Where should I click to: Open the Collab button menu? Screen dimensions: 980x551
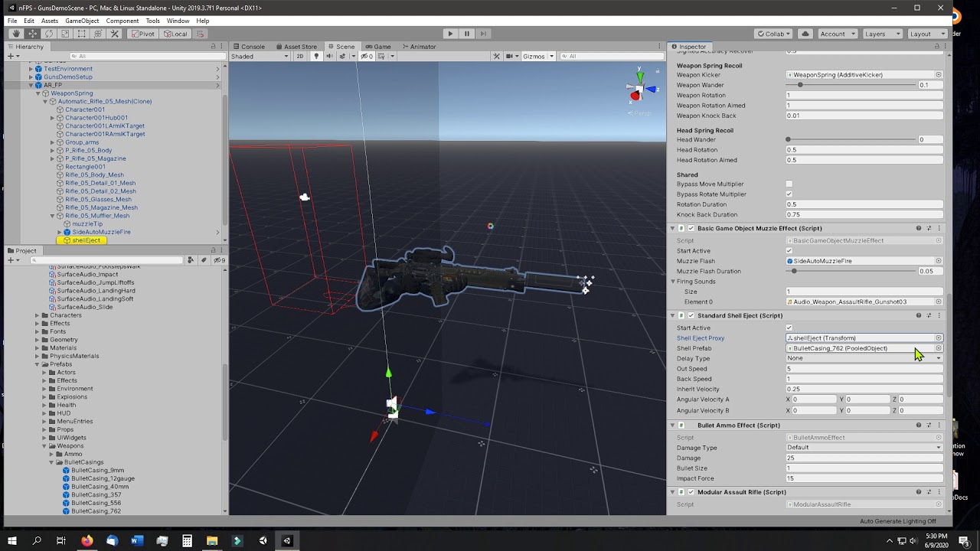click(x=773, y=34)
